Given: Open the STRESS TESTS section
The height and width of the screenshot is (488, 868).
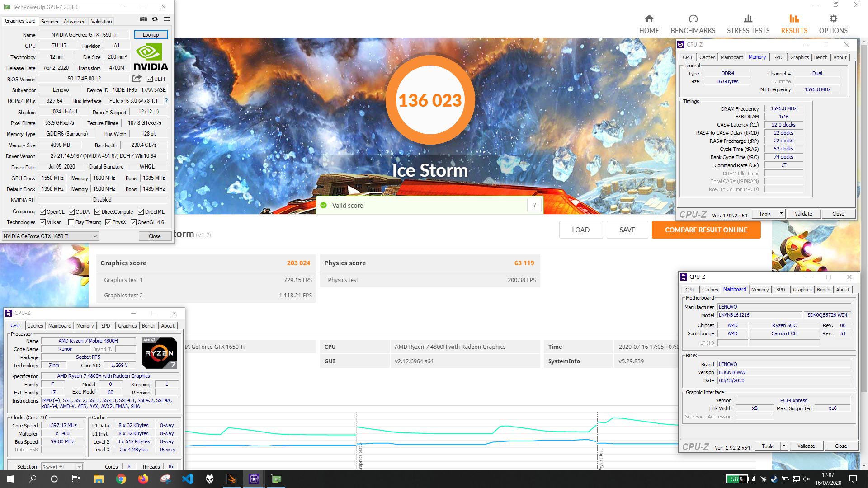Looking at the screenshot, I should [748, 24].
